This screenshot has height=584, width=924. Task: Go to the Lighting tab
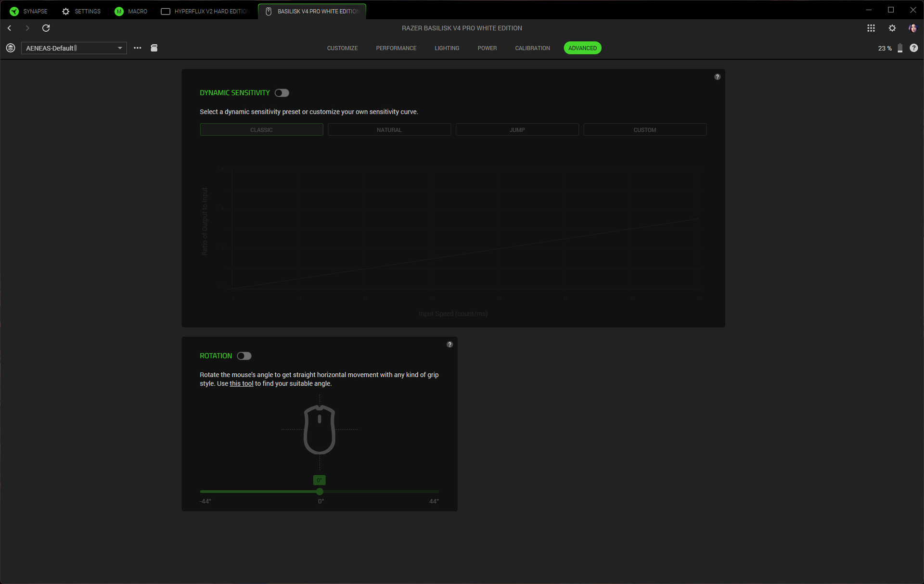(447, 48)
